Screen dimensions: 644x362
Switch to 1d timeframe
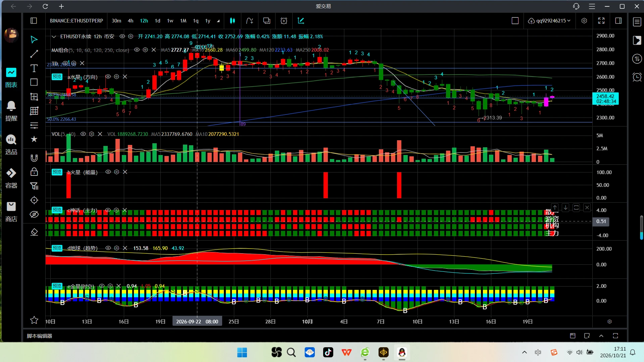pos(157,21)
